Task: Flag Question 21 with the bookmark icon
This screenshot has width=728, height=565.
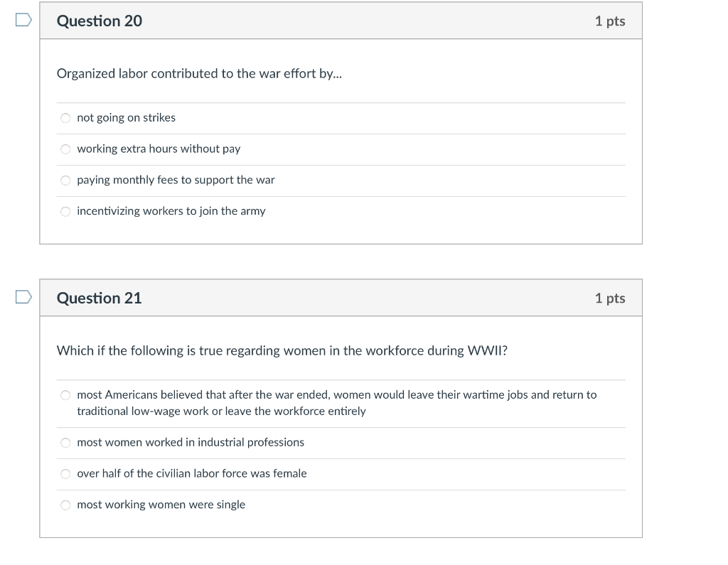Action: (x=23, y=296)
